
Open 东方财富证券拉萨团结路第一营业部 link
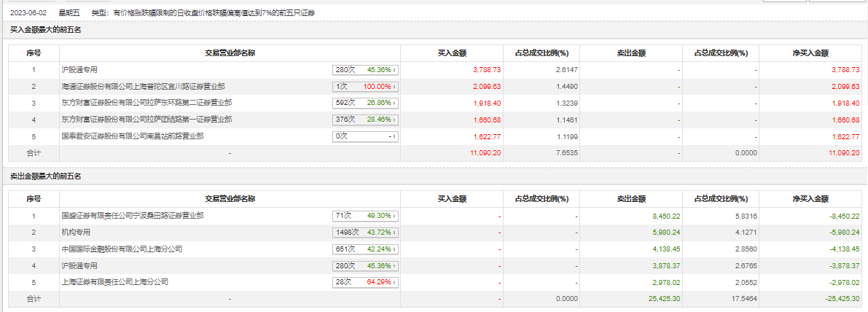146,120
